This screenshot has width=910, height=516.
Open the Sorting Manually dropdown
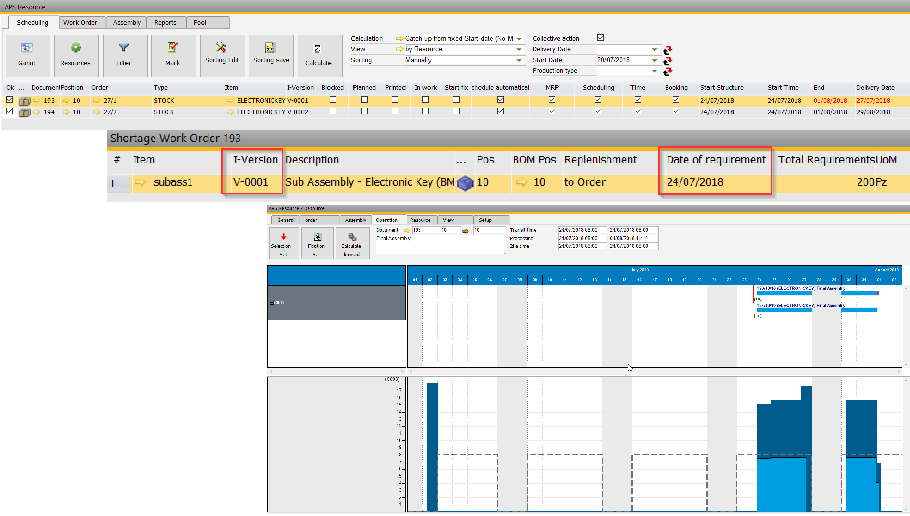pos(519,60)
